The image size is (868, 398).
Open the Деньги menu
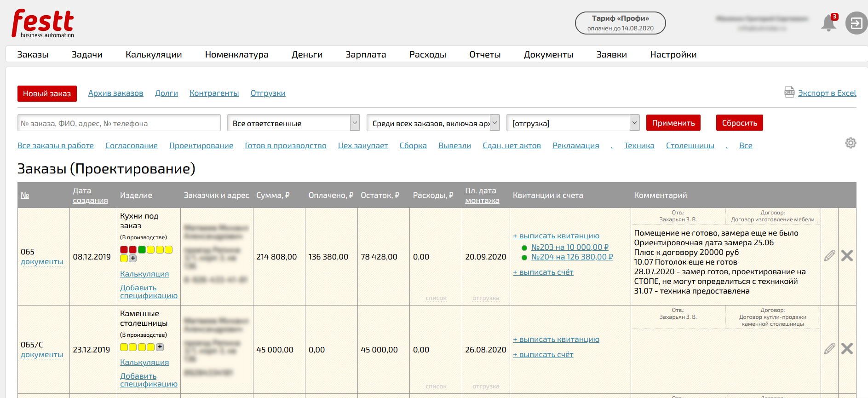coord(307,54)
